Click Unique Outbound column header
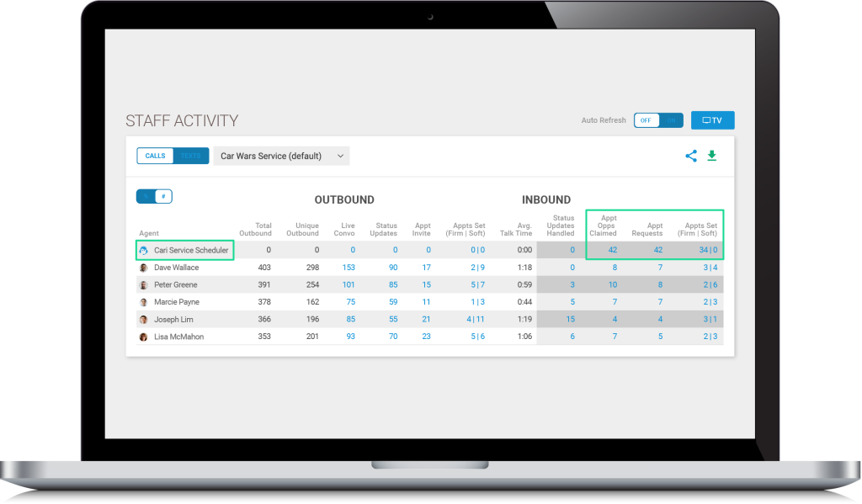 pos(302,230)
